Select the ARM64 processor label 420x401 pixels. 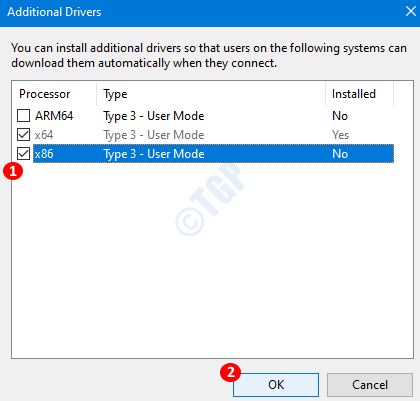click(x=54, y=116)
